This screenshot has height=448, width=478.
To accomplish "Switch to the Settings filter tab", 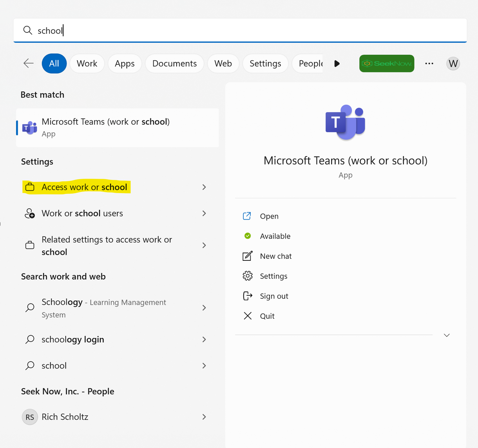I will tap(265, 63).
